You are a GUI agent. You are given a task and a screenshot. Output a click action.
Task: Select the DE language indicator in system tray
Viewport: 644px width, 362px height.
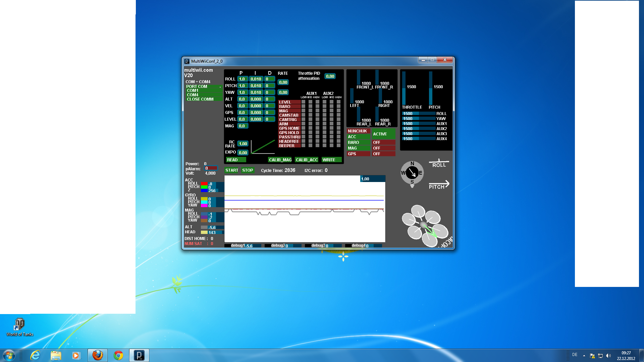pyautogui.click(x=575, y=355)
